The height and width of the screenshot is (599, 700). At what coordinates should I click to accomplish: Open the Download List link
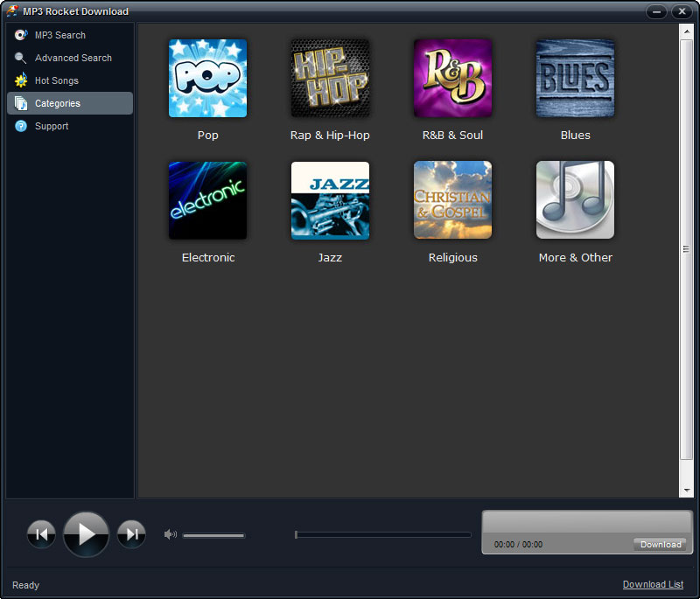(653, 584)
